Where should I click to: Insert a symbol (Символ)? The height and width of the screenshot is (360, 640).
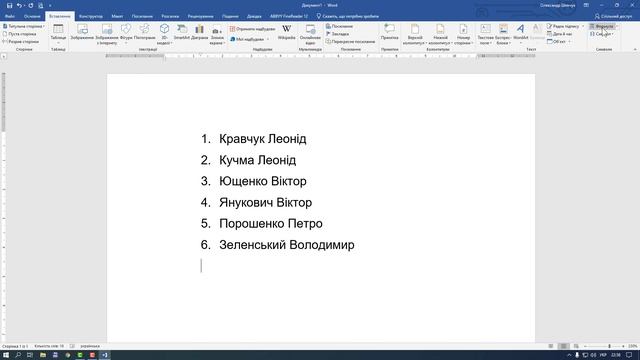(x=601, y=34)
